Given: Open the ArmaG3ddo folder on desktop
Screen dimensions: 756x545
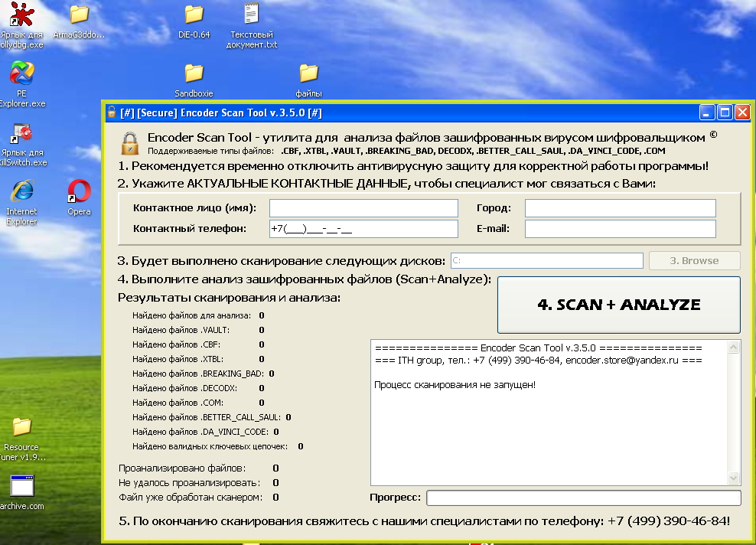Looking at the screenshot, I should (x=79, y=15).
